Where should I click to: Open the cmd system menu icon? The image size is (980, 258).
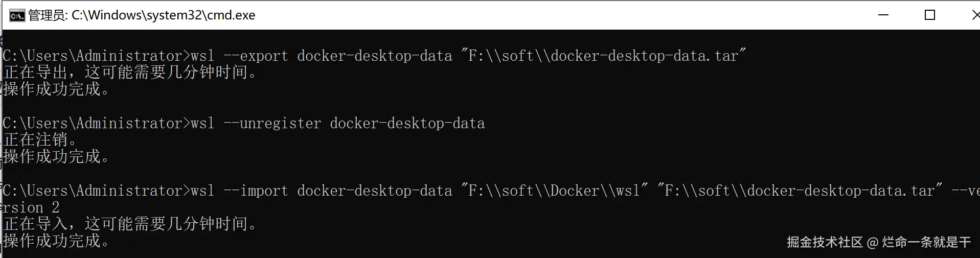coord(17,15)
